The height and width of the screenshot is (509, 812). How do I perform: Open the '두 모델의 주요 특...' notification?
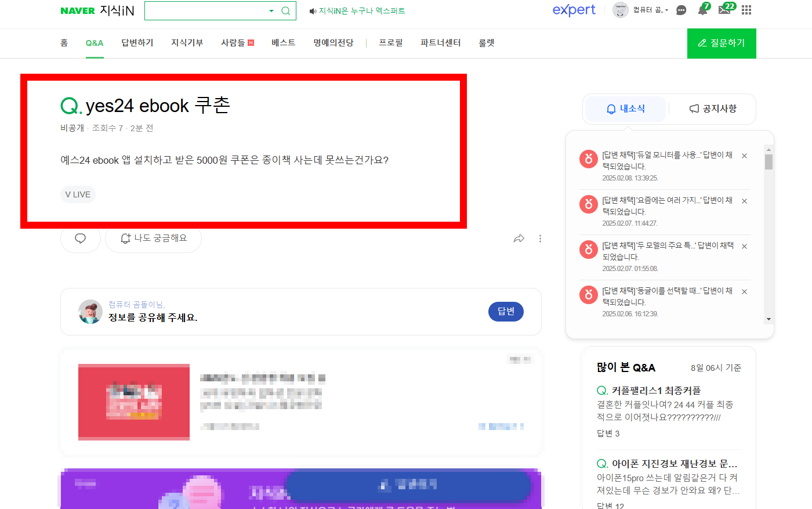(x=668, y=251)
